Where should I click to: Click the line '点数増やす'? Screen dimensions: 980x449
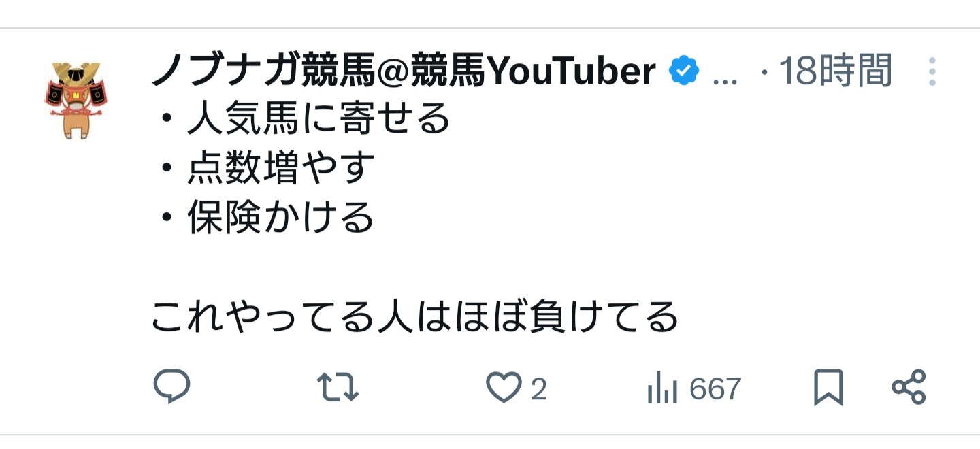coord(280,169)
